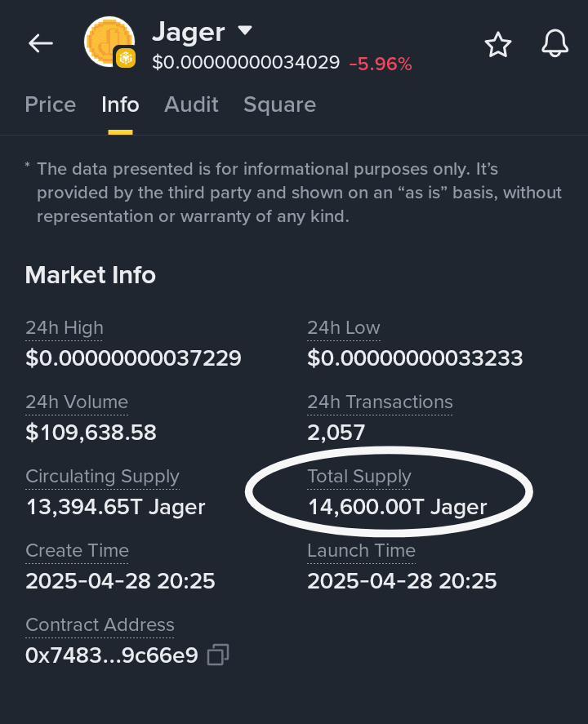This screenshot has height=724, width=588.
Task: Tap the Circulating Supply label
Action: coord(103,477)
